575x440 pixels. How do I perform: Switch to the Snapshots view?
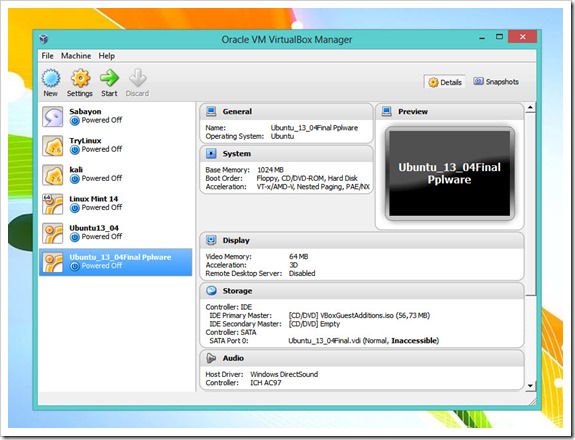[x=496, y=82]
